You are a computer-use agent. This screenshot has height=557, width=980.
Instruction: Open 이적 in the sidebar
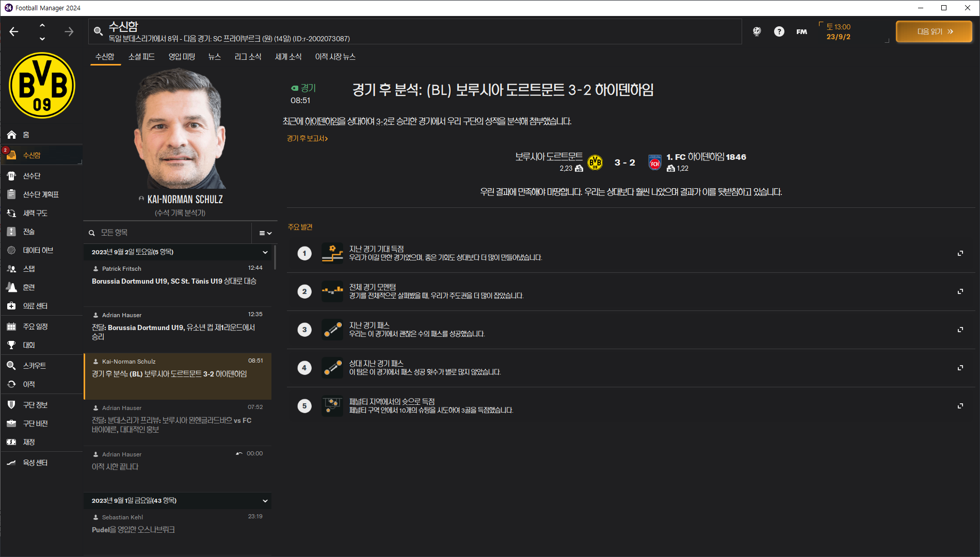(41, 384)
